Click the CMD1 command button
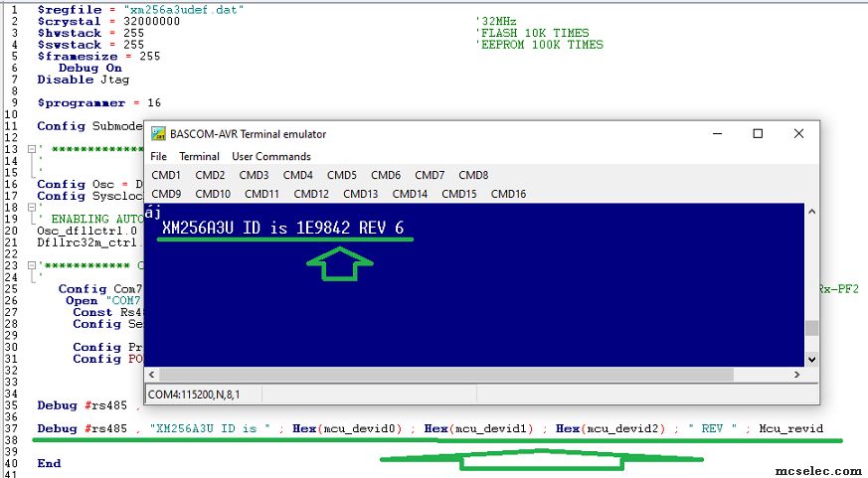Screen dimensions: 868x478 tap(166, 175)
